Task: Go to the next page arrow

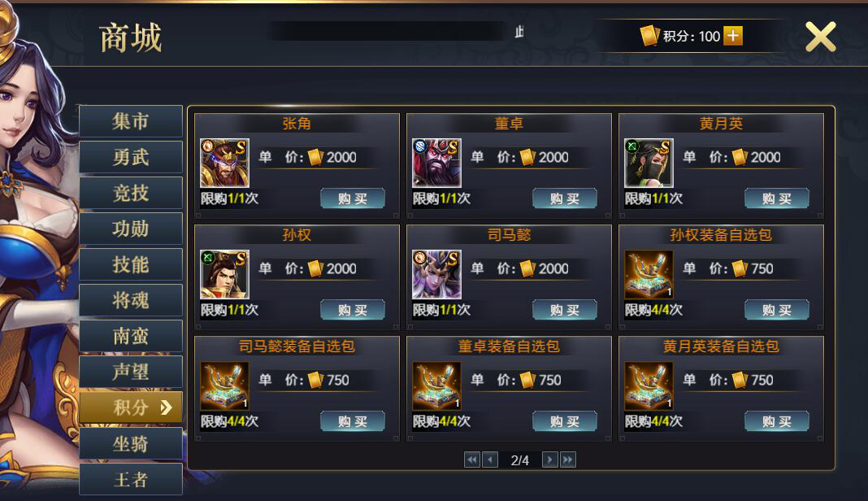Action: [549, 460]
